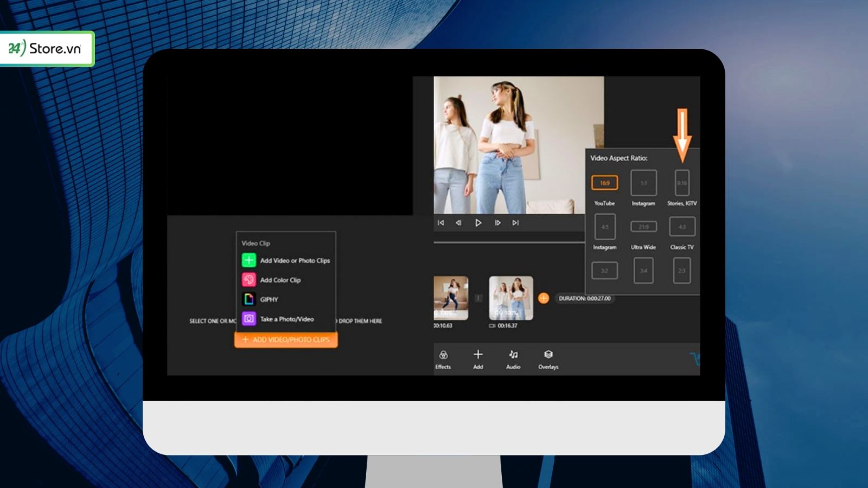The image size is (868, 488).
Task: Step forward one frame
Action: [x=497, y=223]
